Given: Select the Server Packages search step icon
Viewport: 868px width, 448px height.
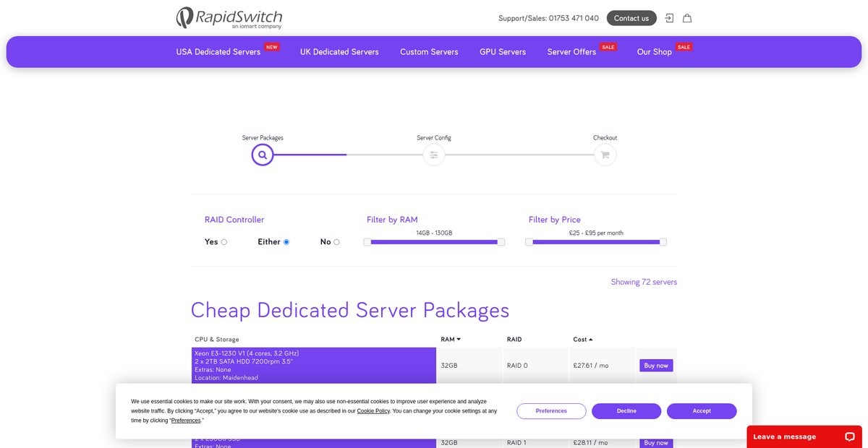Looking at the screenshot, I should point(263,155).
